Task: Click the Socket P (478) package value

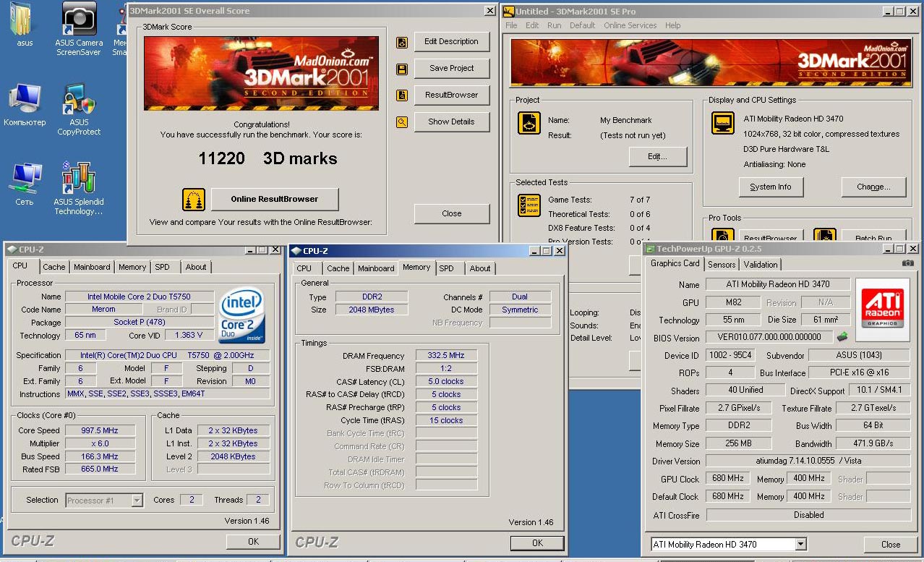Action: (x=140, y=323)
